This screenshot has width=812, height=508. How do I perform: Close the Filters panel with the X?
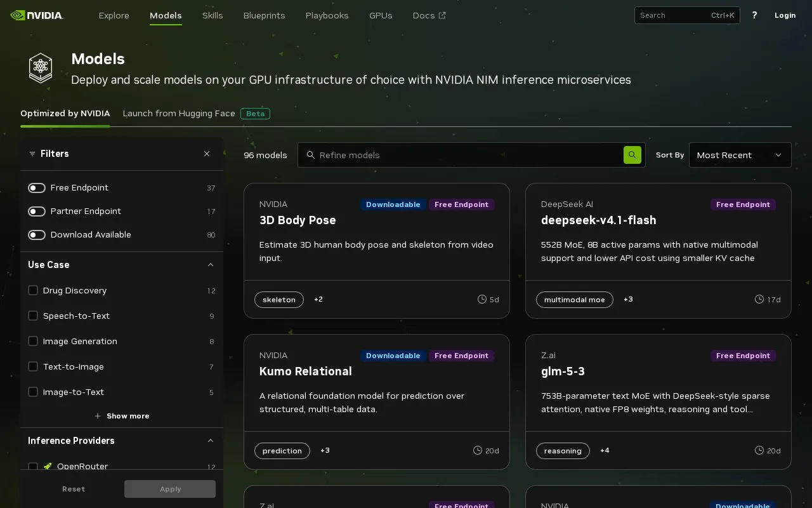tap(207, 154)
